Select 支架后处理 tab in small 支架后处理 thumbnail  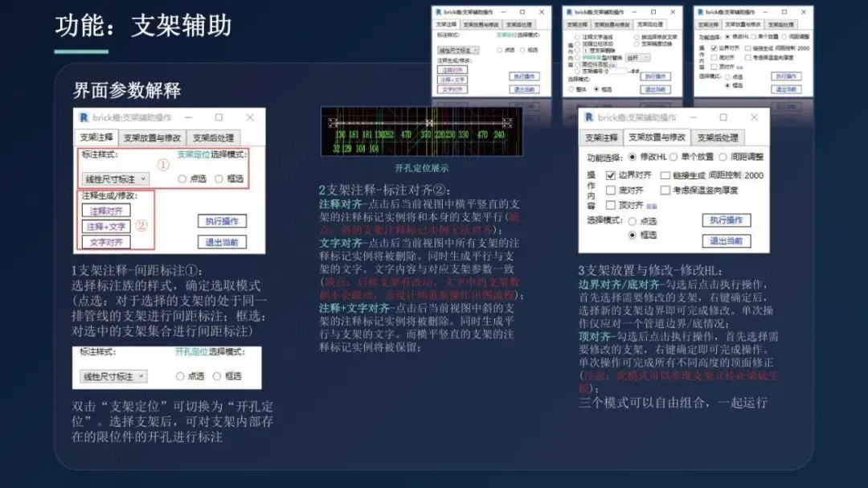pyautogui.click(x=649, y=24)
